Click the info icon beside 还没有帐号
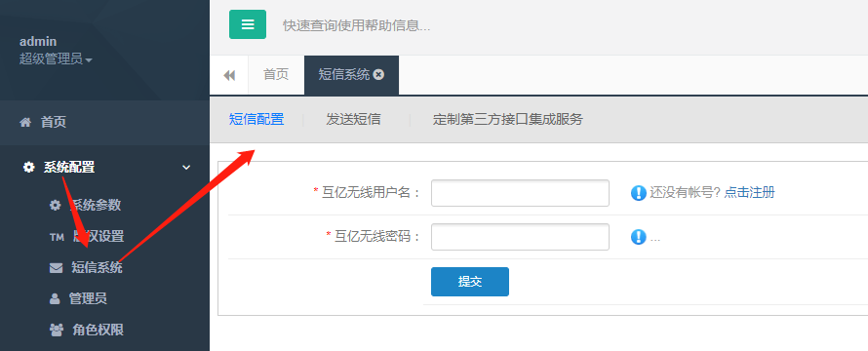This screenshot has height=351, width=868. [638, 193]
